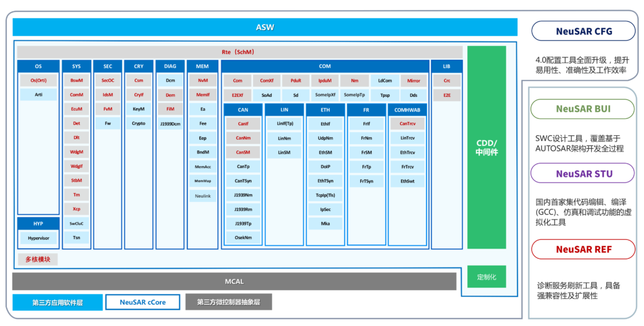This screenshot has width=644, height=326.
Task: Click the NeuSAR REF button
Action: 584,249
